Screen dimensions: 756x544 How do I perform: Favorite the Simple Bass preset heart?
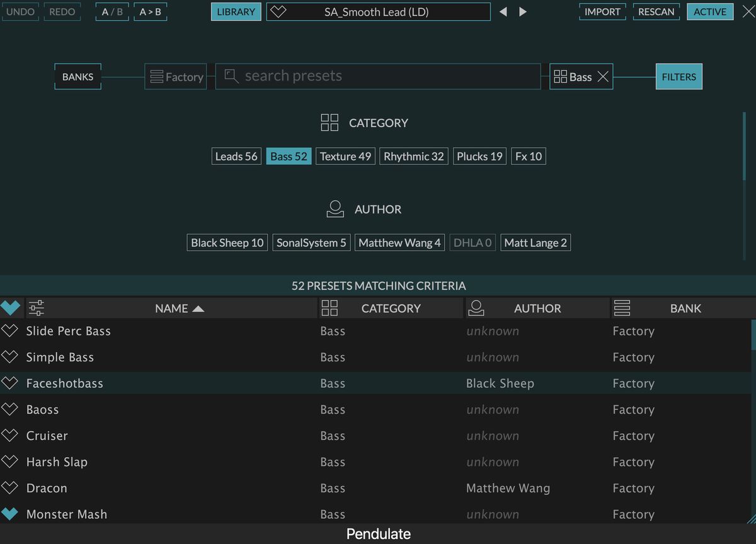pos(9,357)
